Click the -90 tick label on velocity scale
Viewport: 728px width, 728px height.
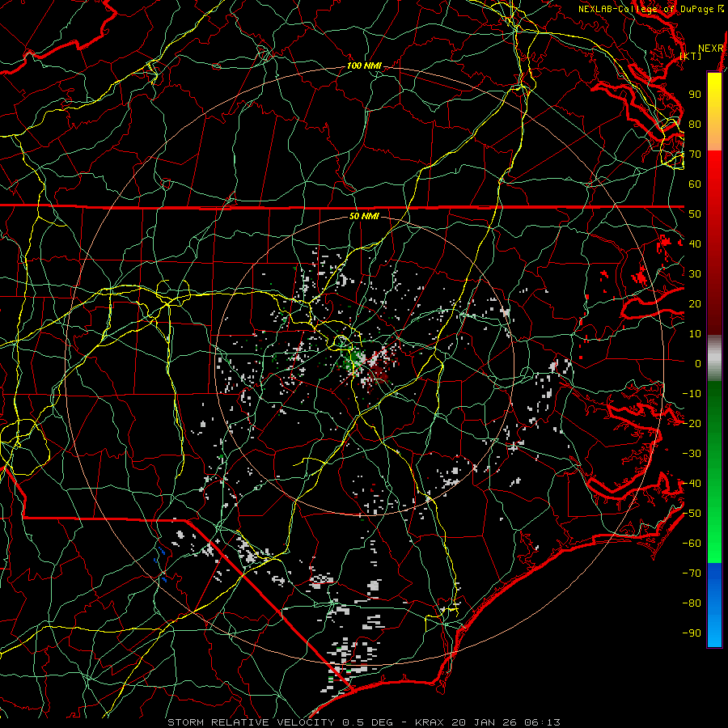pos(692,633)
